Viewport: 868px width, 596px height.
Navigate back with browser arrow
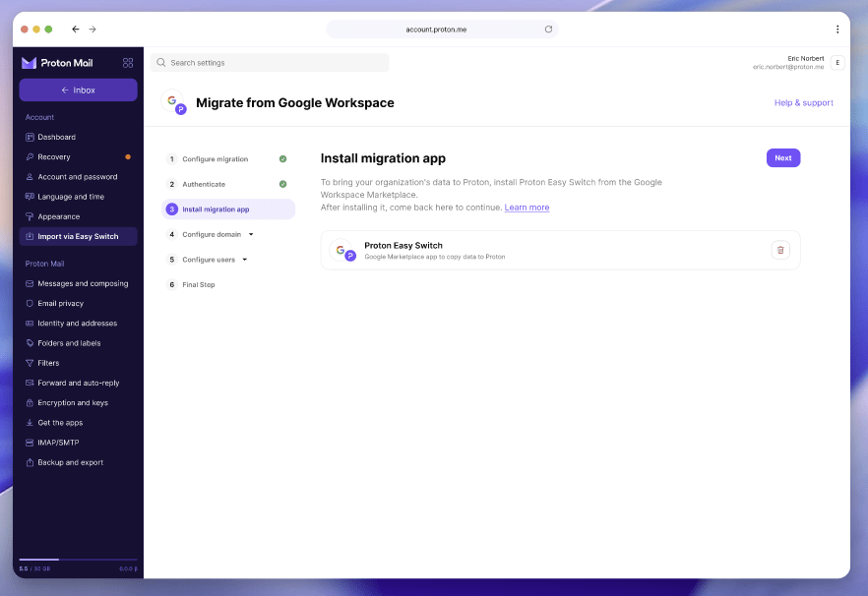(x=76, y=30)
